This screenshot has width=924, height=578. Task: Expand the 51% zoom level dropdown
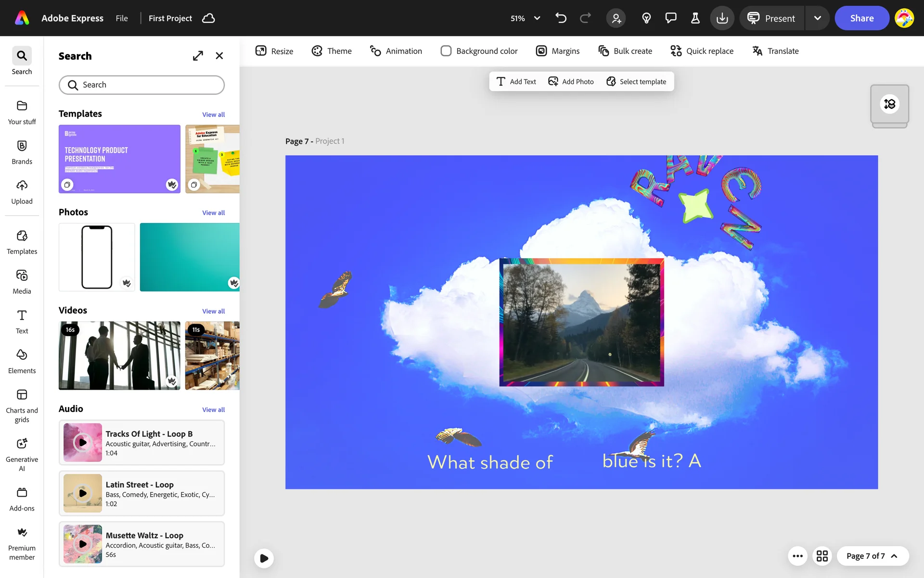(x=537, y=18)
